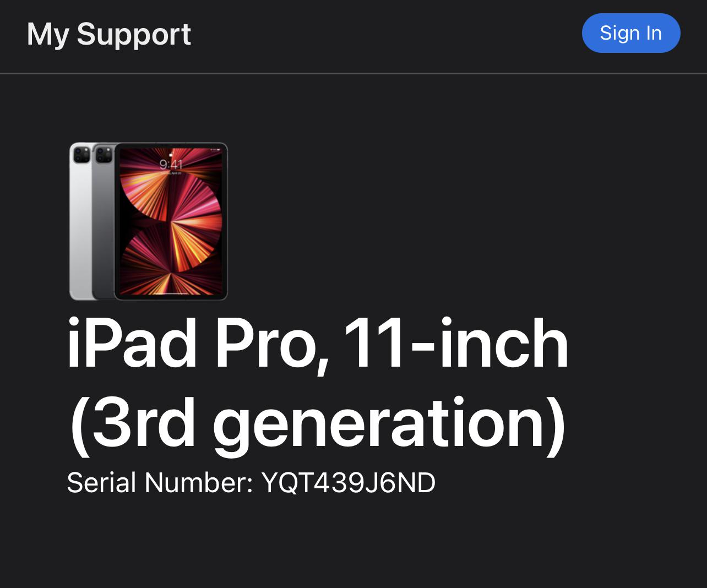Click the 9:41 clock on the iPad screen
Viewport: 707px width, 588px height.
tap(171, 164)
